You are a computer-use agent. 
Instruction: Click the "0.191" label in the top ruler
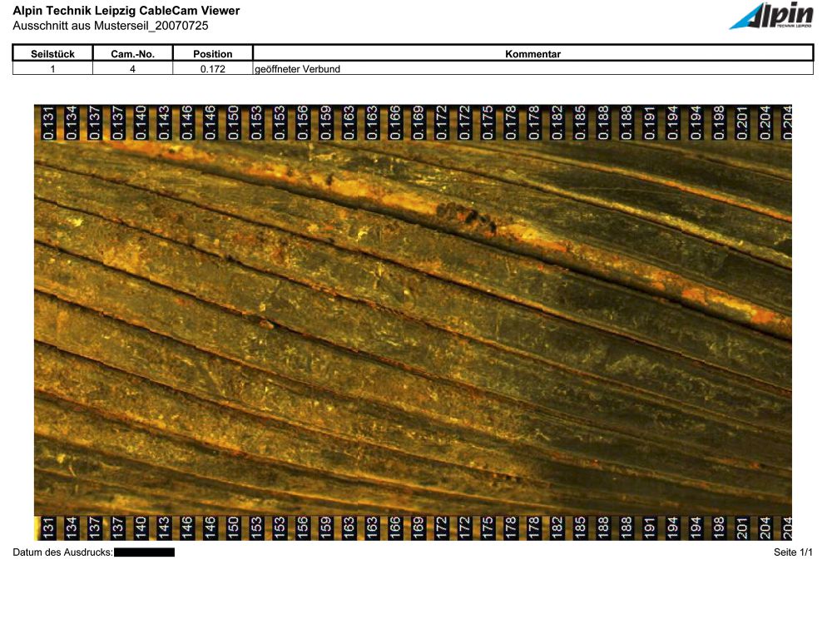(650, 122)
